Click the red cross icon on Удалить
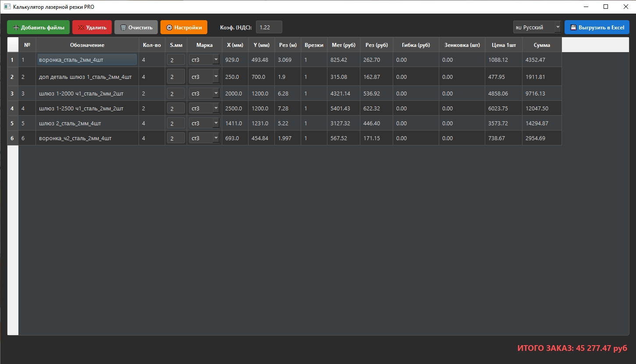 click(x=81, y=28)
